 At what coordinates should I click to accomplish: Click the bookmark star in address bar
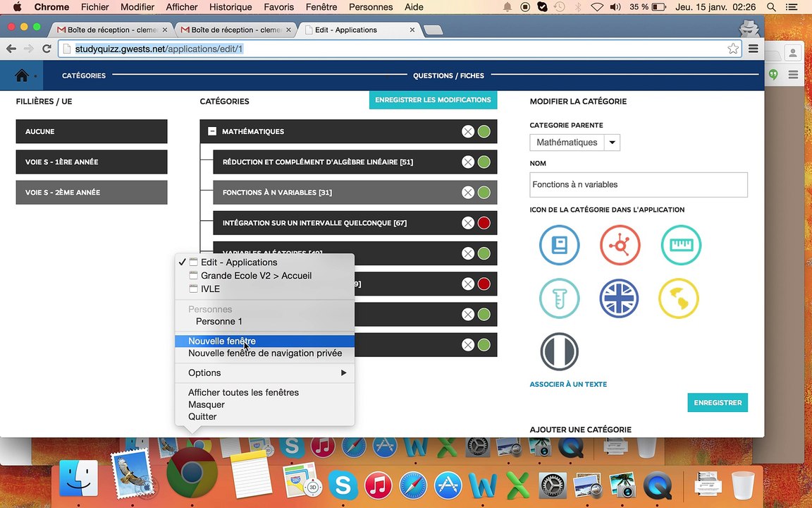click(x=733, y=49)
